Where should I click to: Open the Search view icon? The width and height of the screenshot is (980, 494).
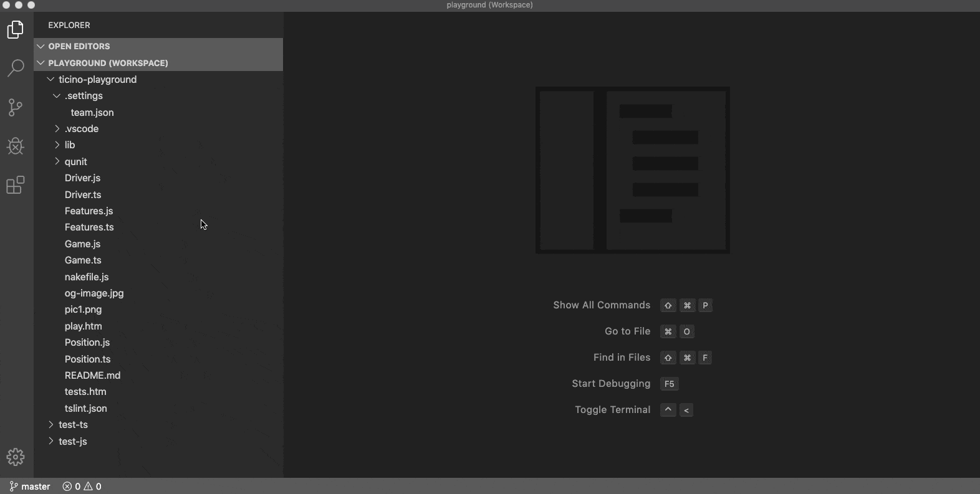(16, 68)
